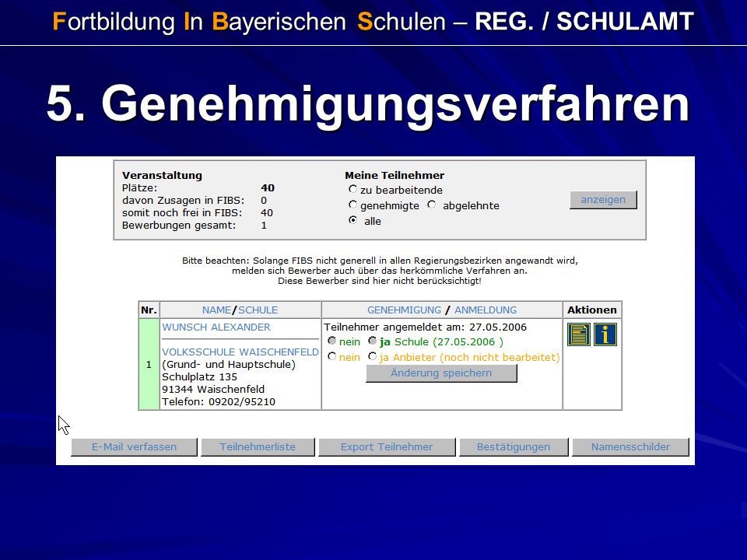Click the 'Aktionen' column header
Image resolution: width=747 pixels, height=560 pixels.
coord(591,310)
